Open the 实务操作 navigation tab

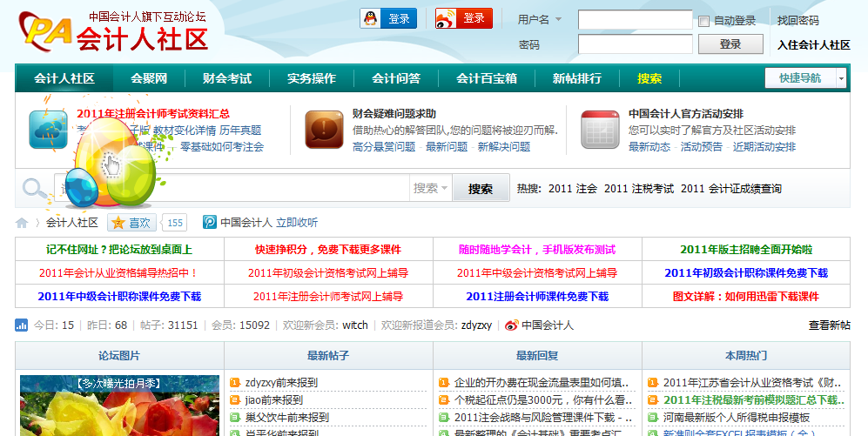click(312, 78)
